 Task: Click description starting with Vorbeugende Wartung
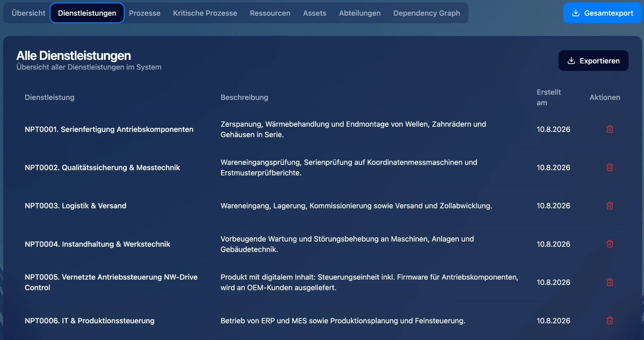pos(347,244)
